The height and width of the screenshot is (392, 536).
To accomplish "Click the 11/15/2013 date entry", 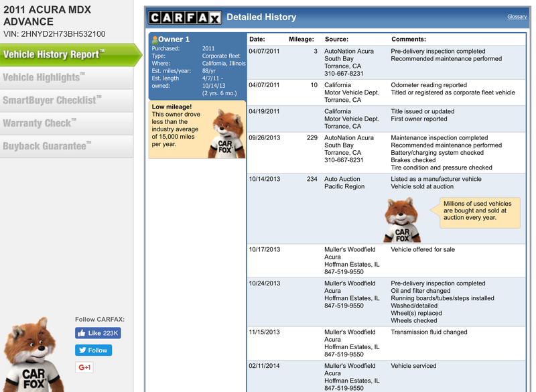I will point(264,332).
